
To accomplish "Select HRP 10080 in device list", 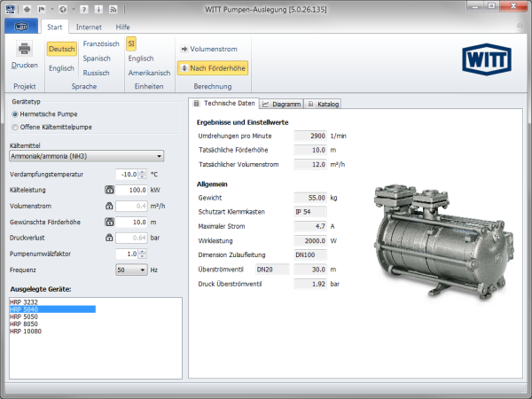I will click(x=26, y=331).
